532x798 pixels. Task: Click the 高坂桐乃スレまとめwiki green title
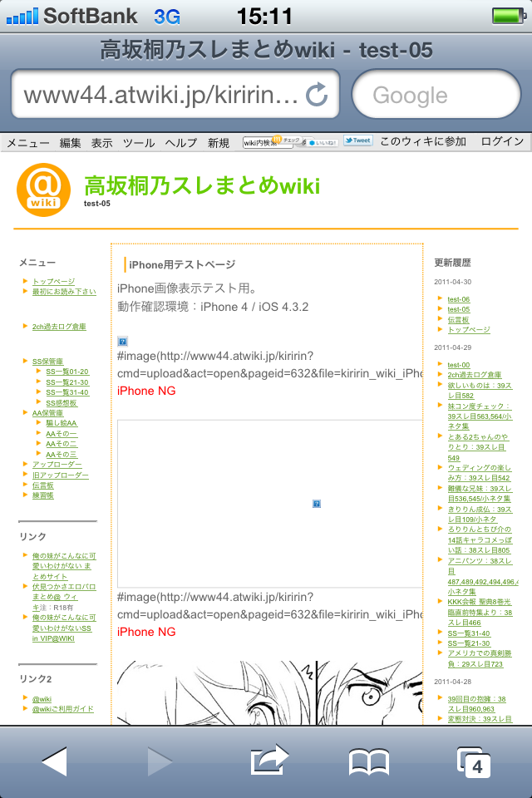pyautogui.click(x=202, y=185)
